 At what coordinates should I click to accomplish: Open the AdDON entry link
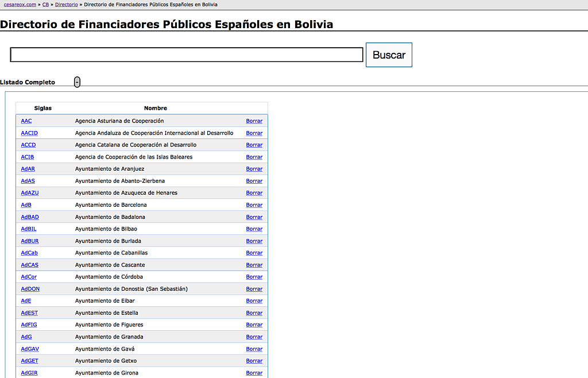point(30,289)
